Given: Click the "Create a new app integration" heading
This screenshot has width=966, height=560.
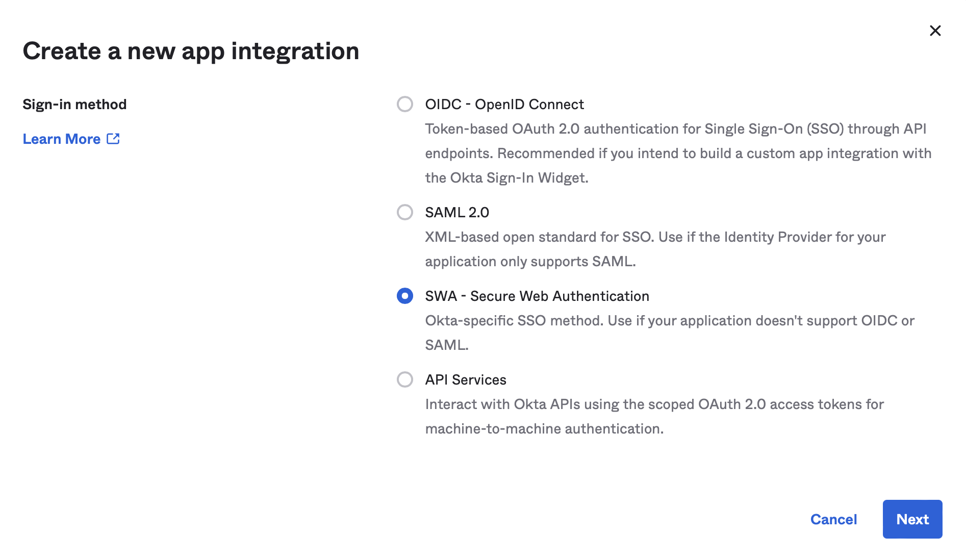Looking at the screenshot, I should [191, 51].
